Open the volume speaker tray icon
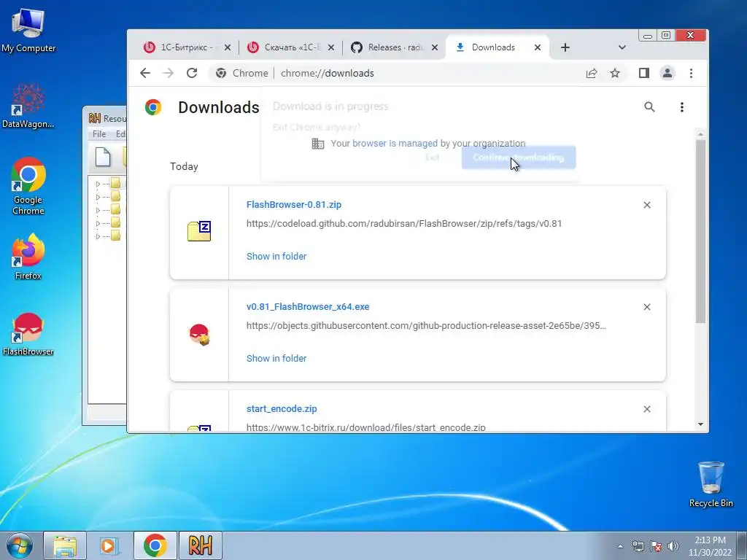The height and width of the screenshot is (560, 747). click(x=673, y=546)
